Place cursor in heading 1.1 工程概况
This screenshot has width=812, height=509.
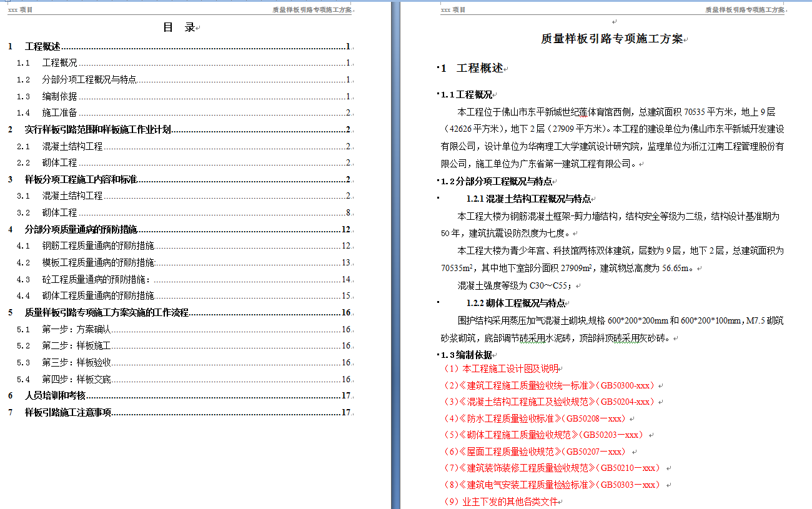coord(466,95)
